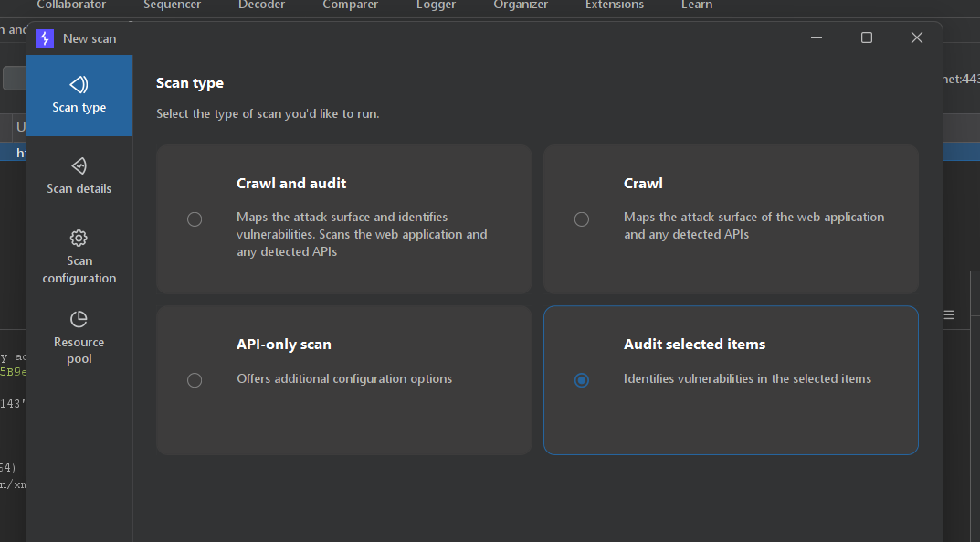
Task: Open Scan configuration gear icon
Action: (x=79, y=238)
